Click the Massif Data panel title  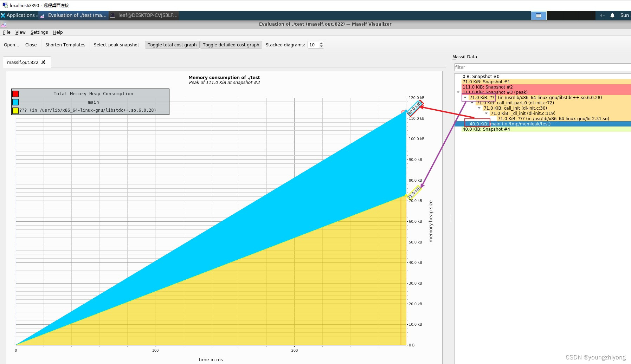(x=464, y=57)
